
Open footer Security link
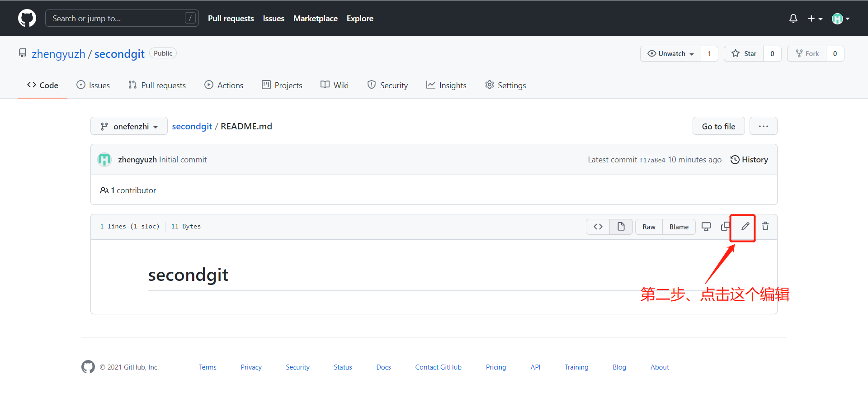click(297, 367)
